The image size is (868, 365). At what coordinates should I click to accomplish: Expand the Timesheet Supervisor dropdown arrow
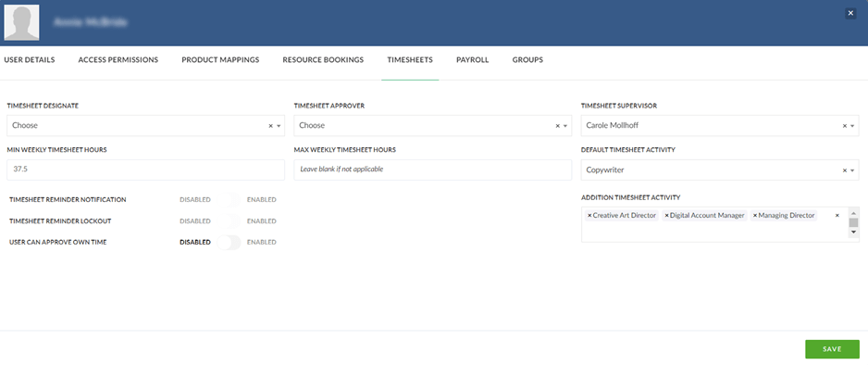click(x=852, y=126)
